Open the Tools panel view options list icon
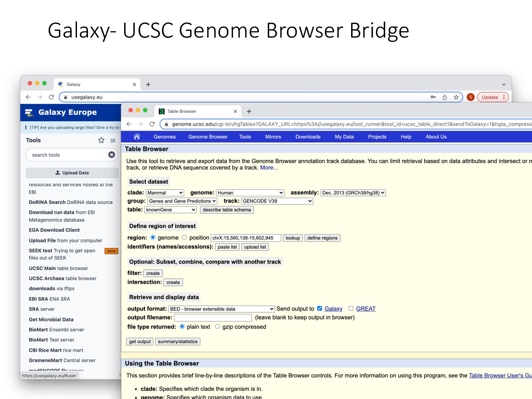Image resolution: width=532 pixels, height=399 pixels. pos(113,140)
